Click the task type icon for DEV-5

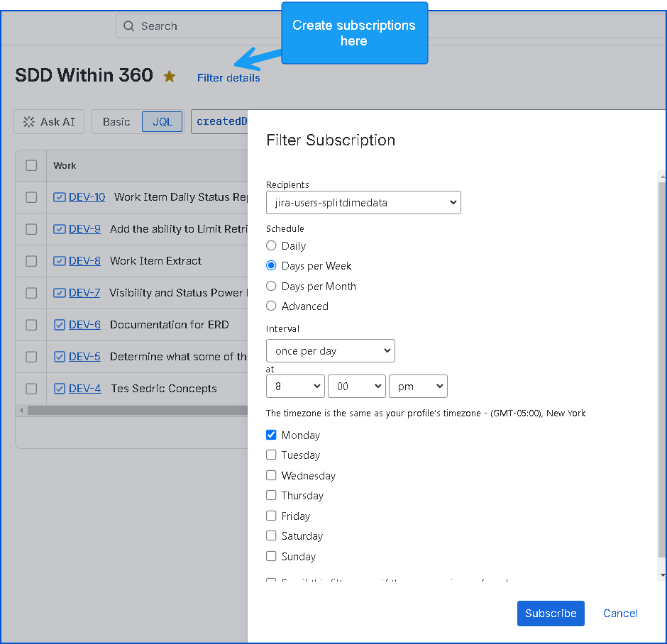59,357
